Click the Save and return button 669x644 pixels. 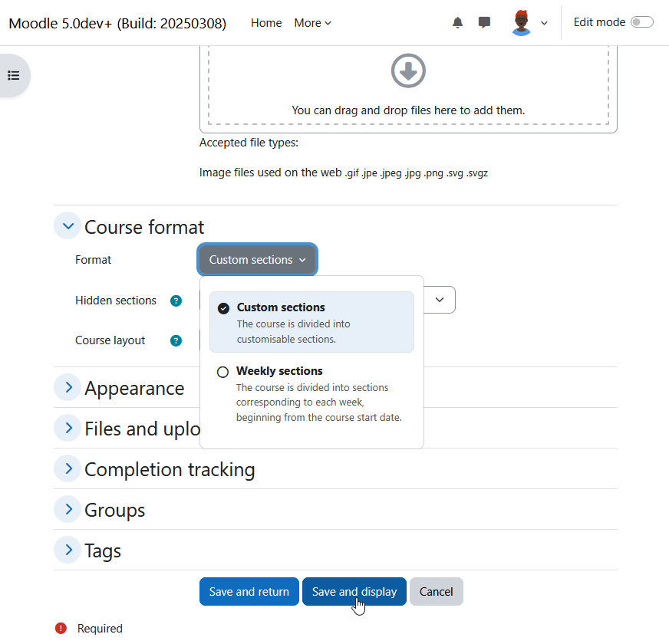pos(249,592)
